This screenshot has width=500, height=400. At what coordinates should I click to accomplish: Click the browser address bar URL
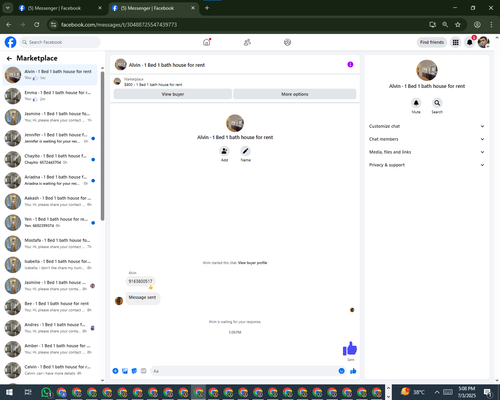119,25
